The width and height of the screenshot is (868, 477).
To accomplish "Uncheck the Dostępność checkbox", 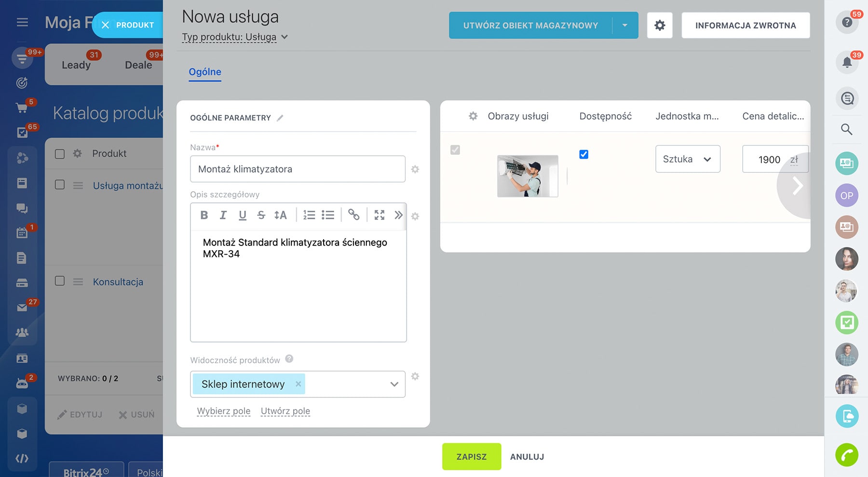I will [583, 154].
